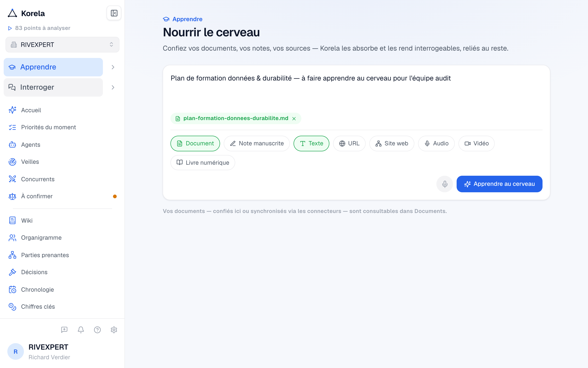Viewport: 588px width, 368px height.
Task: Toggle the Vidéo source type
Action: (x=476, y=144)
